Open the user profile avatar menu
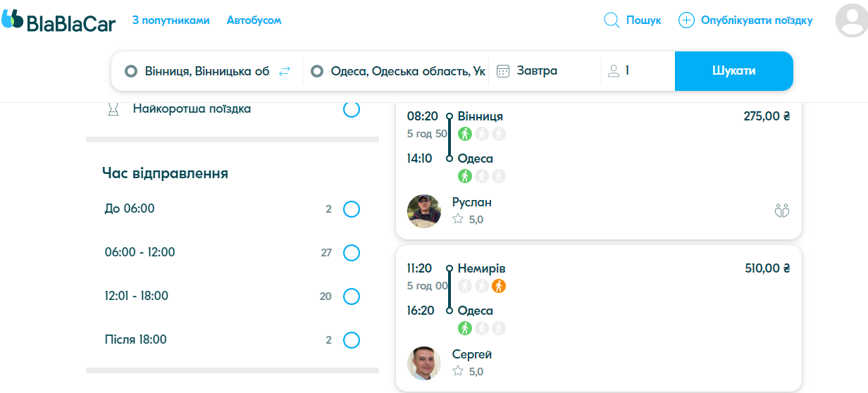The height and width of the screenshot is (393, 868). [x=851, y=20]
